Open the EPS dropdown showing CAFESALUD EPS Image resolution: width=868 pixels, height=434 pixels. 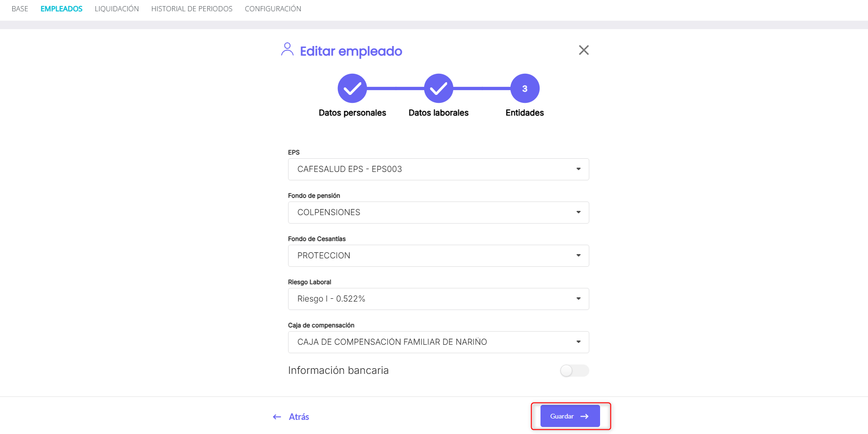pos(439,169)
